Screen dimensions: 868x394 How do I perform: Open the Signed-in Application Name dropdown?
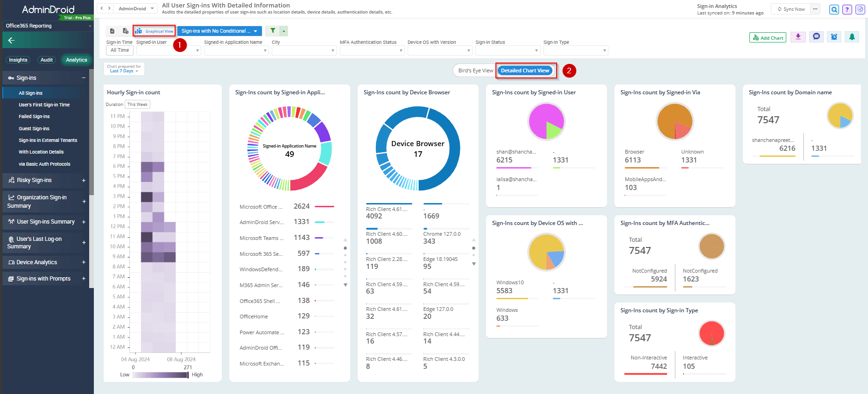236,50
